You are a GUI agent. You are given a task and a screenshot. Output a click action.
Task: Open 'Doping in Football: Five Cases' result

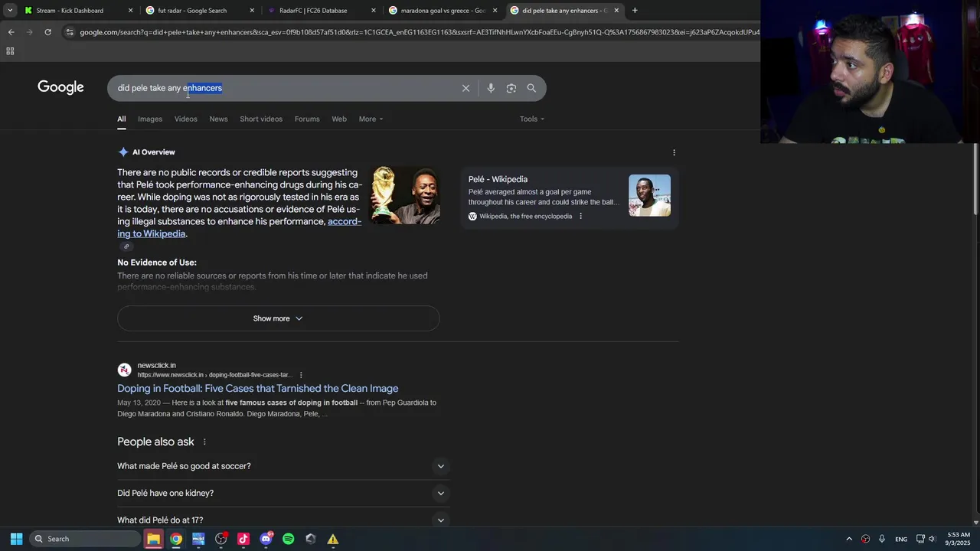(x=258, y=388)
